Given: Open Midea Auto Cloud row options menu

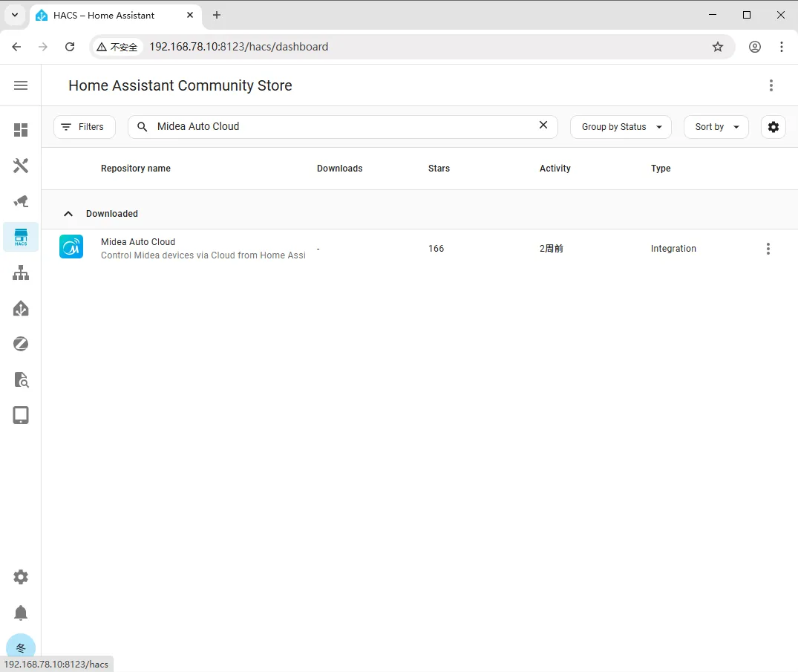Looking at the screenshot, I should point(768,249).
